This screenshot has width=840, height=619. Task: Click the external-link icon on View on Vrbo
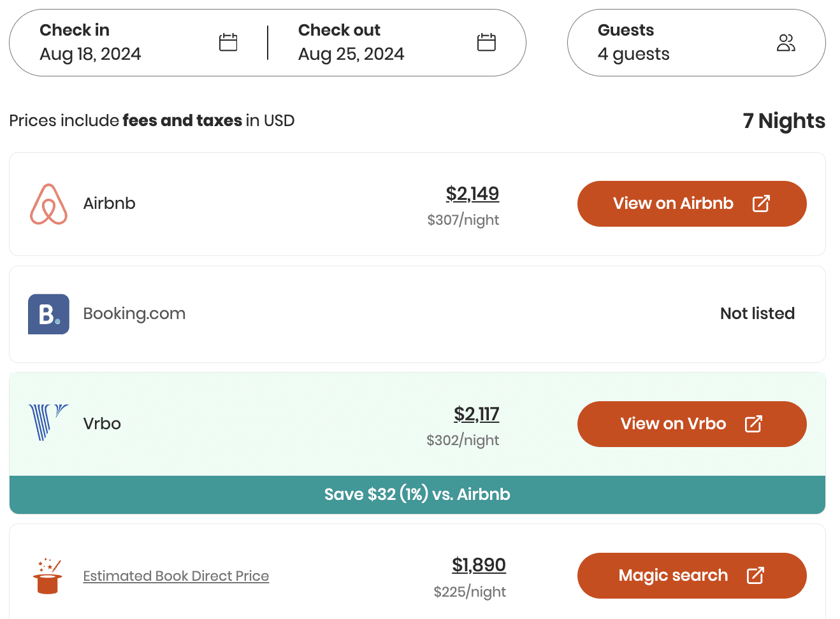(755, 423)
